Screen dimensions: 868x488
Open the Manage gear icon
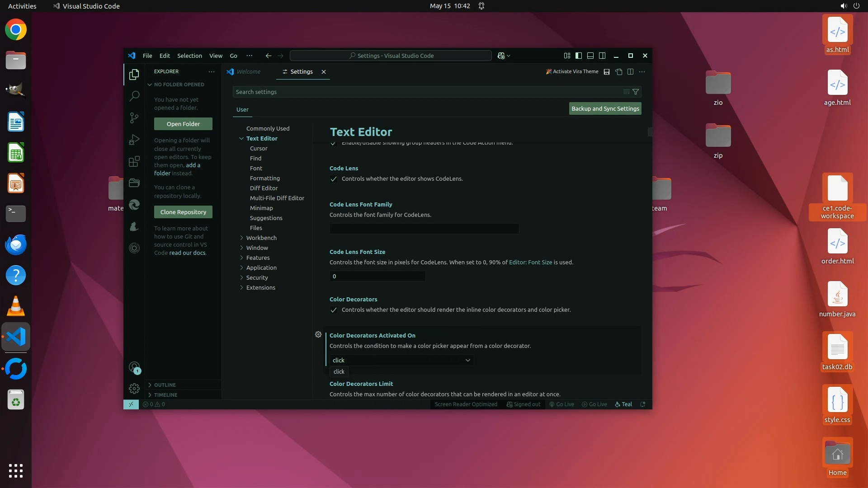click(134, 389)
